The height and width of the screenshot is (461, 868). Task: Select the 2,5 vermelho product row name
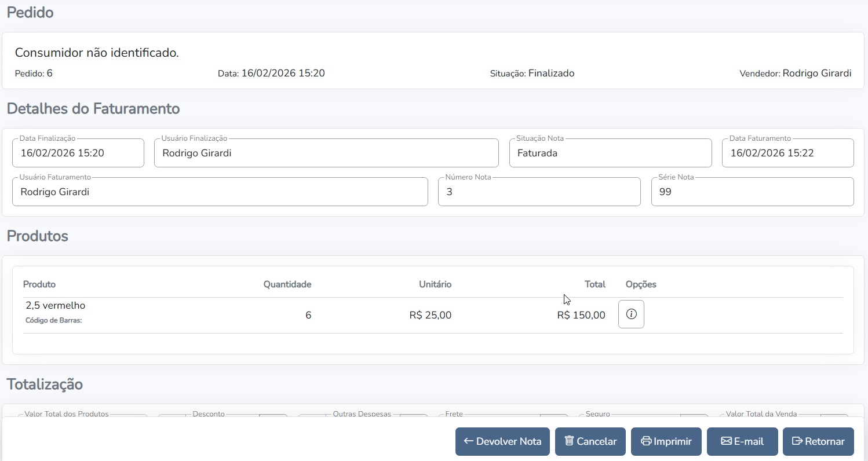pyautogui.click(x=56, y=306)
